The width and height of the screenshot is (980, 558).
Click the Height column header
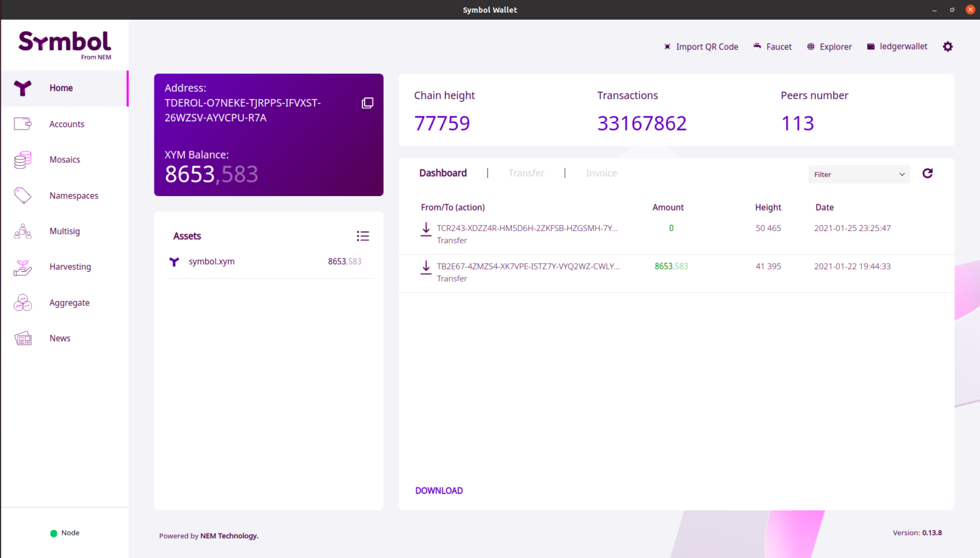[768, 207]
